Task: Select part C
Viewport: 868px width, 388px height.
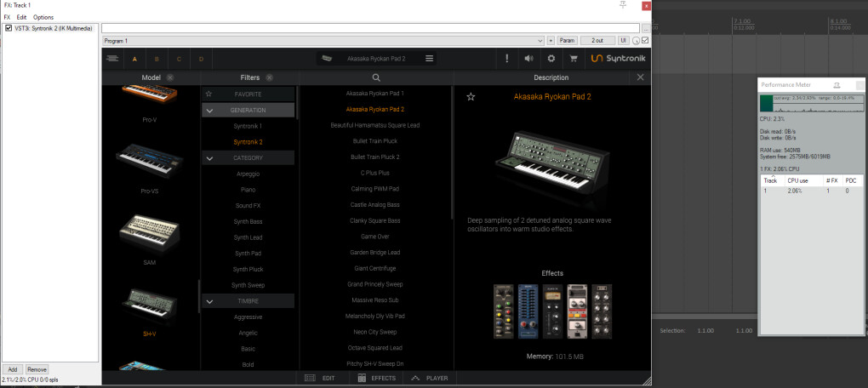Action: (179, 59)
